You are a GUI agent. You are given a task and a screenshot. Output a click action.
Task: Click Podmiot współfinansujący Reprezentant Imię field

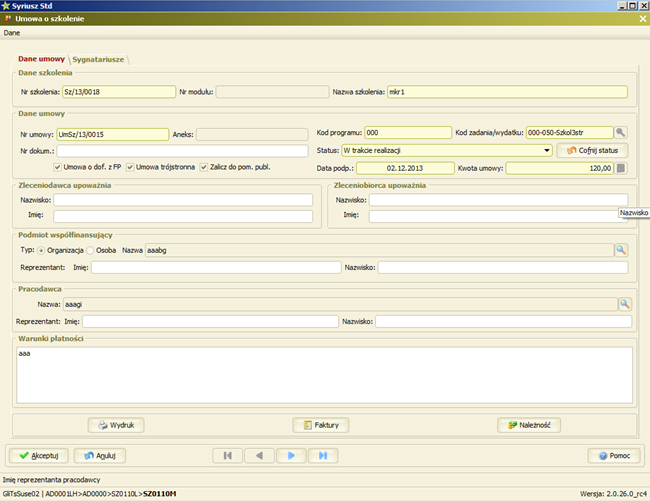216,267
